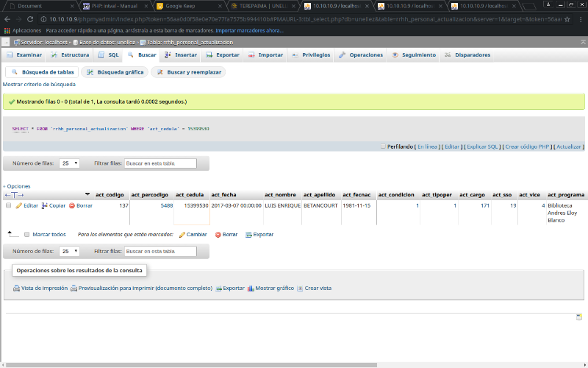Click the Exportar icon for marked items

coord(248,234)
